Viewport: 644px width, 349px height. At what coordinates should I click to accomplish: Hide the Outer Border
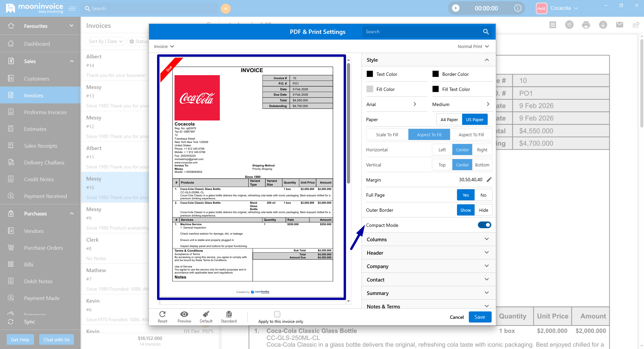pyautogui.click(x=483, y=210)
